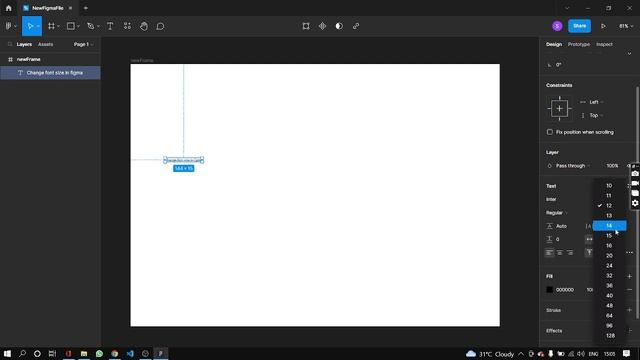Click the line height Auto field
Viewport: 640px width, 360px height.
tap(562, 226)
